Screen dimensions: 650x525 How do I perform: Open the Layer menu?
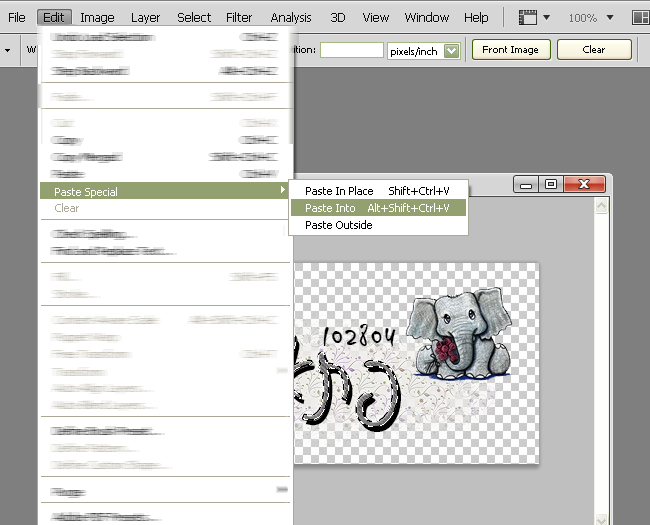click(146, 17)
